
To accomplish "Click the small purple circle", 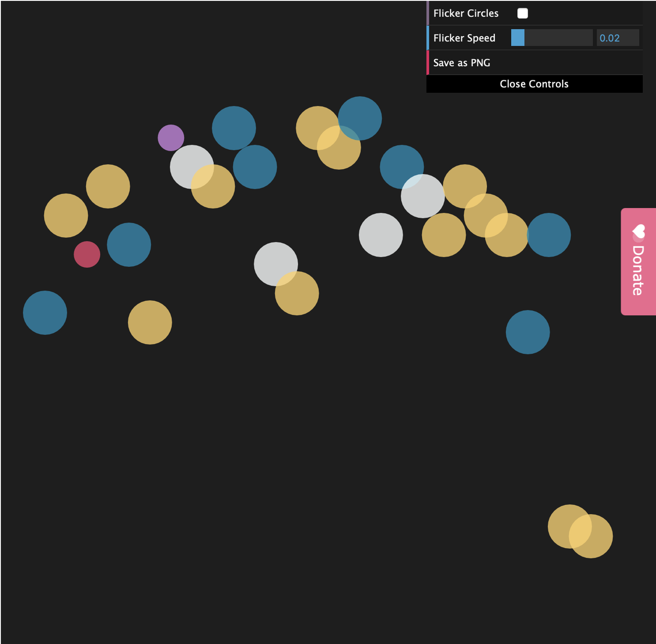I will point(171,137).
